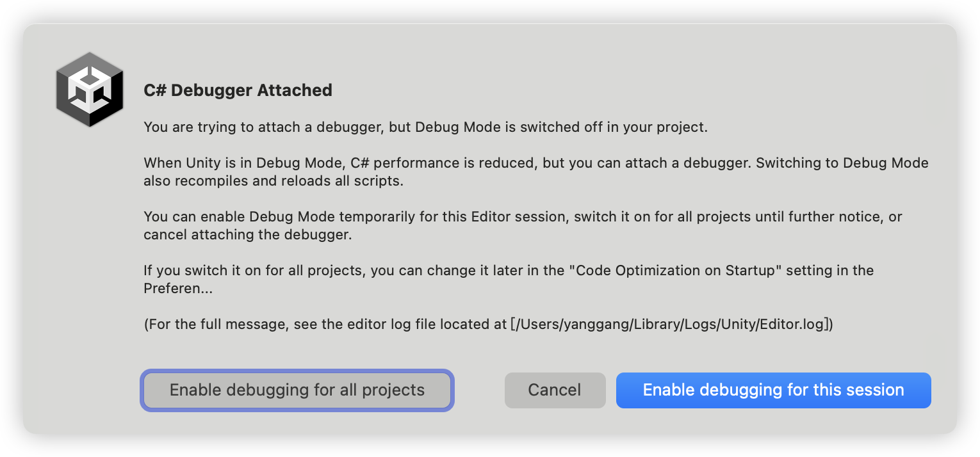The height and width of the screenshot is (457, 980).
Task: Click the "cancel attaching the debugger" line
Action: tap(248, 235)
